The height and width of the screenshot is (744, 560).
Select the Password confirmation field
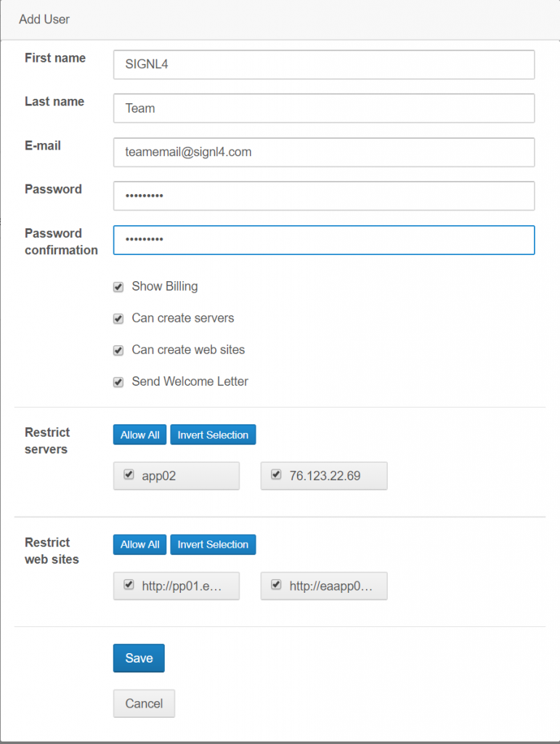(x=324, y=240)
